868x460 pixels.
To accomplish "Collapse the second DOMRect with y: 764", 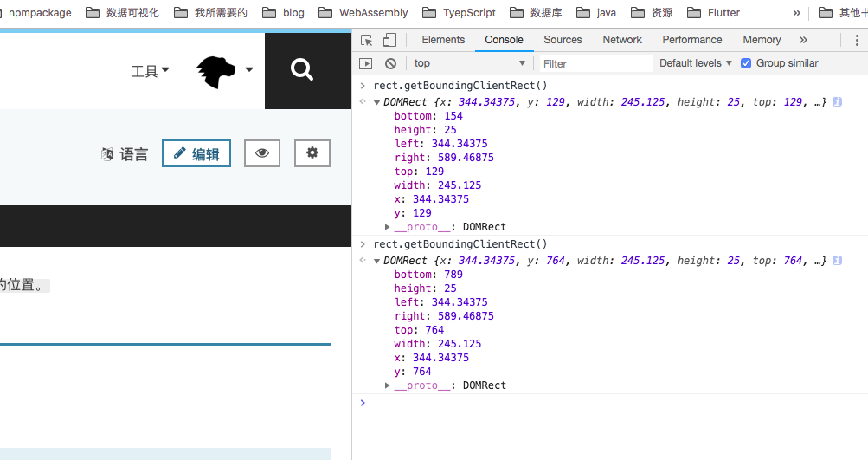I will 376,261.
